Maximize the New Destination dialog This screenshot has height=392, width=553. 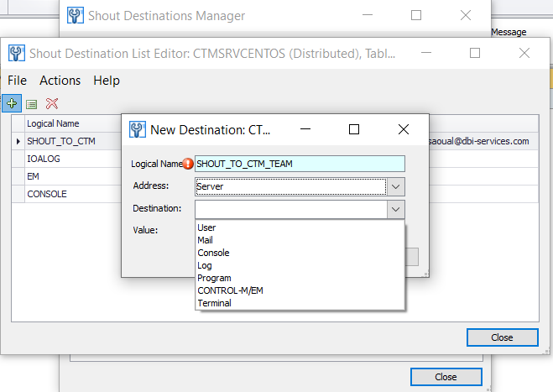click(x=354, y=129)
